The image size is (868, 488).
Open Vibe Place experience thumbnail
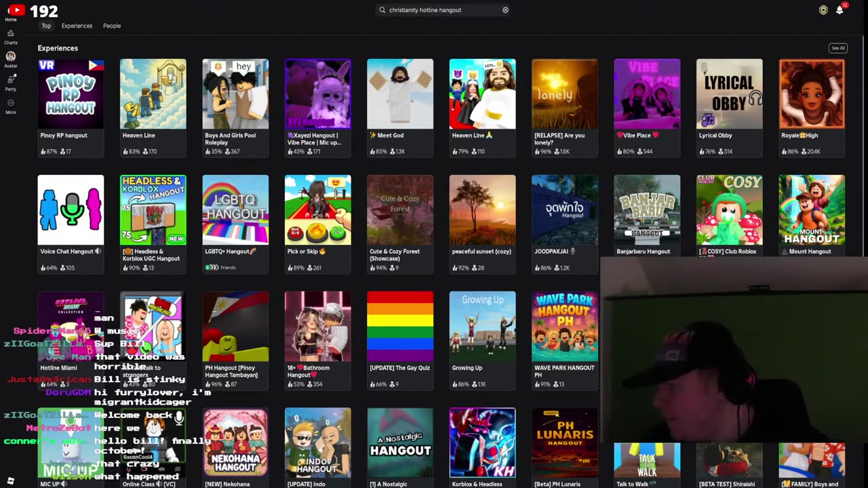[647, 94]
